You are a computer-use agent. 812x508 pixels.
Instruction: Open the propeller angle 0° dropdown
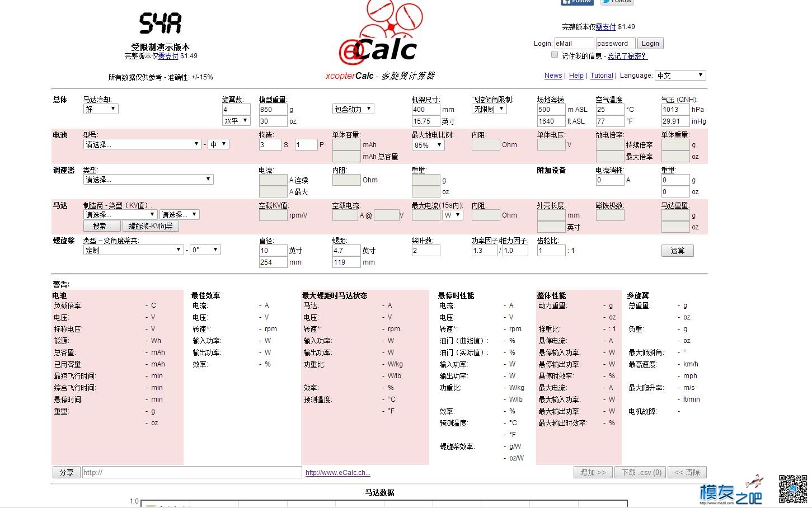pyautogui.click(x=205, y=250)
